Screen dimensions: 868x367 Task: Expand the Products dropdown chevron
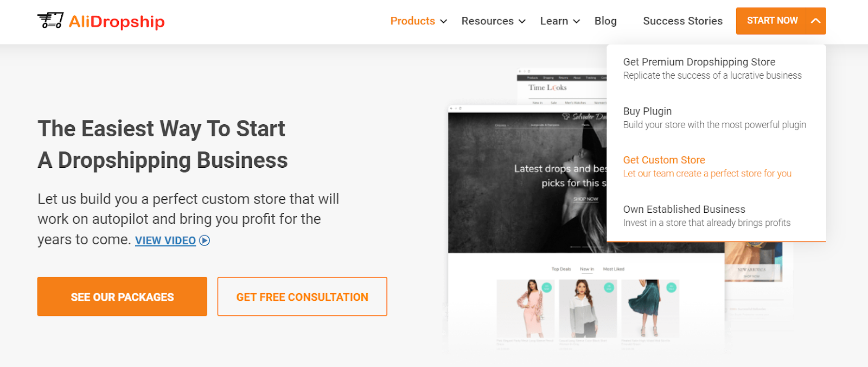point(443,21)
